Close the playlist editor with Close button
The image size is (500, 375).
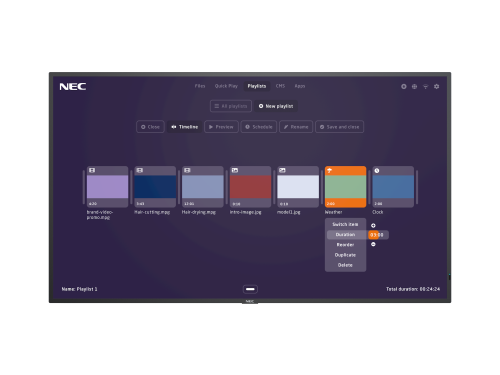coord(150,127)
